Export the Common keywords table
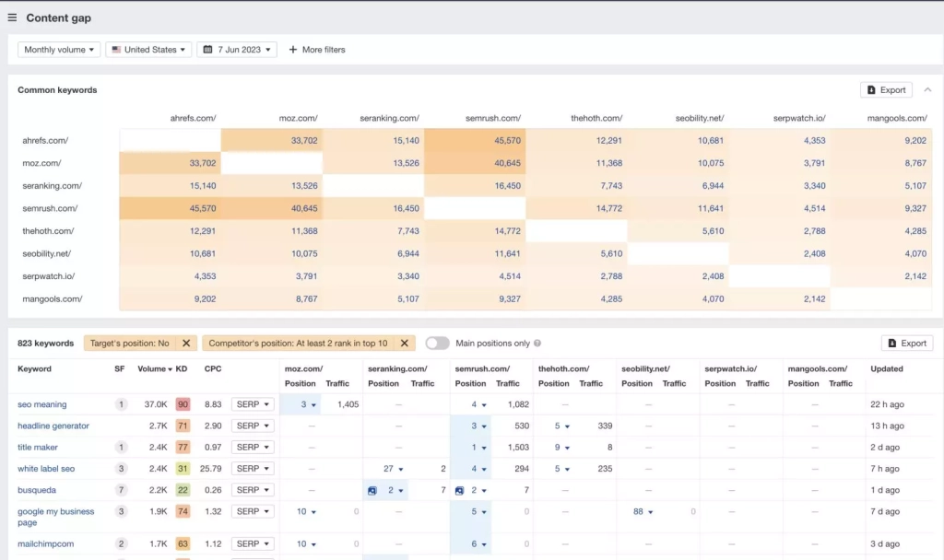Screen dimensions: 944x560 886,89
